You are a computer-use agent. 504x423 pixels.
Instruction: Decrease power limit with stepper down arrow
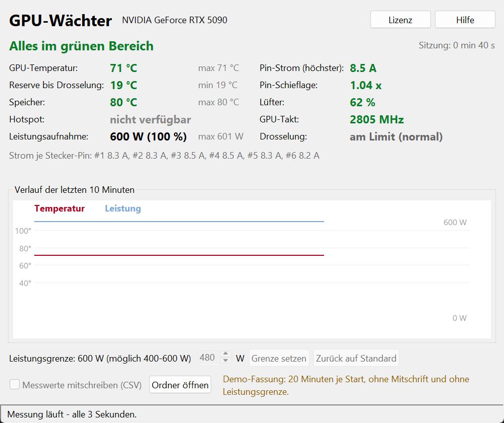(x=226, y=361)
